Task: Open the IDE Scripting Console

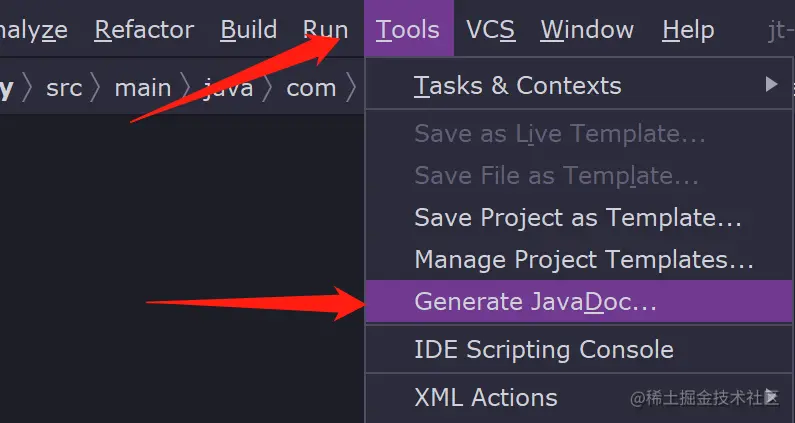Action: (x=543, y=349)
